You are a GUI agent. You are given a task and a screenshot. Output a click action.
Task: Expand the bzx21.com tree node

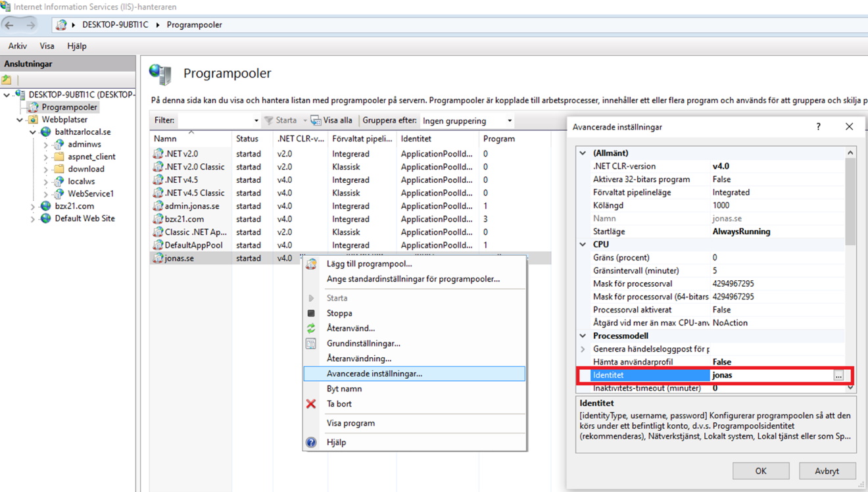click(33, 207)
